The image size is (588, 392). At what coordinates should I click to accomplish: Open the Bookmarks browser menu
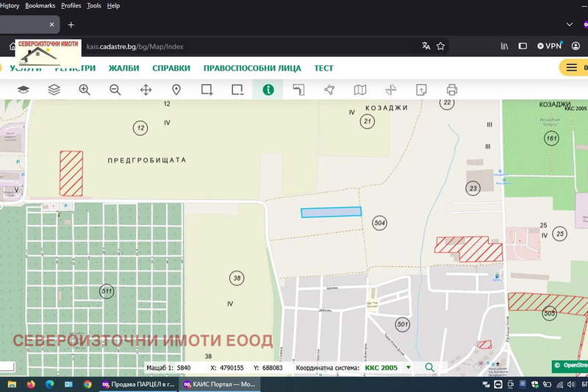coord(40,6)
